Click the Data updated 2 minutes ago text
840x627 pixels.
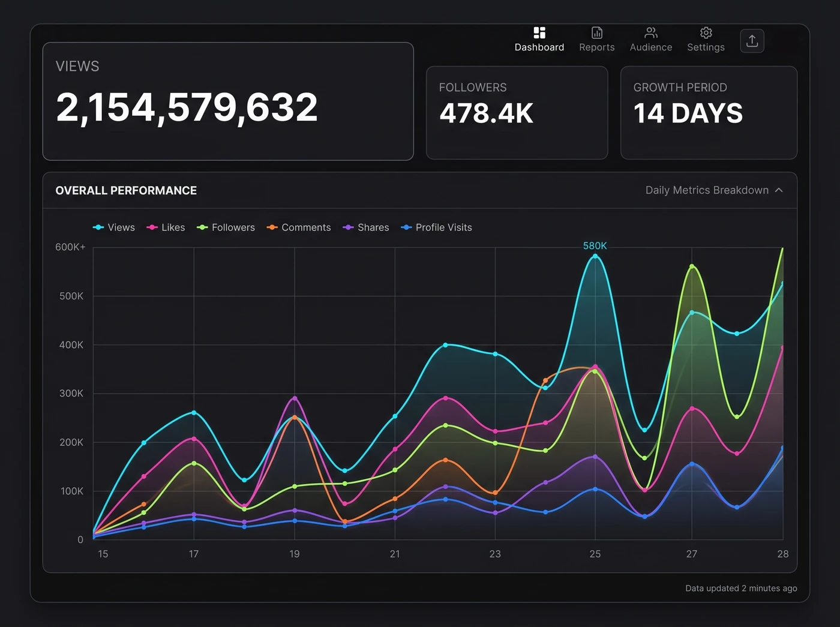click(742, 589)
